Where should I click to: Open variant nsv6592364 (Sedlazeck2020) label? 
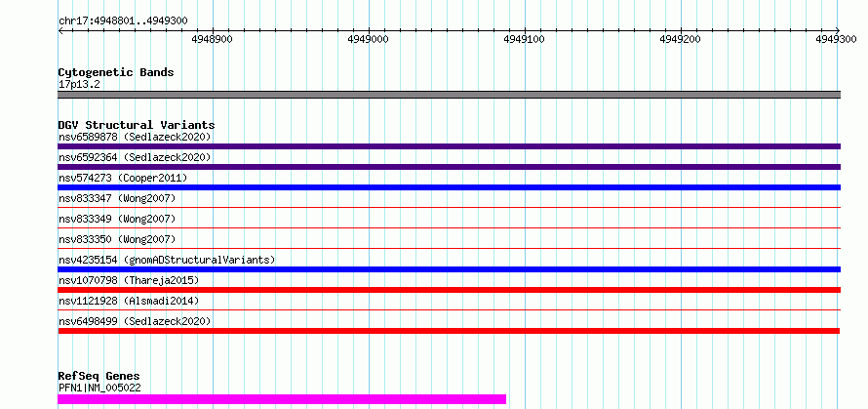tap(135, 157)
